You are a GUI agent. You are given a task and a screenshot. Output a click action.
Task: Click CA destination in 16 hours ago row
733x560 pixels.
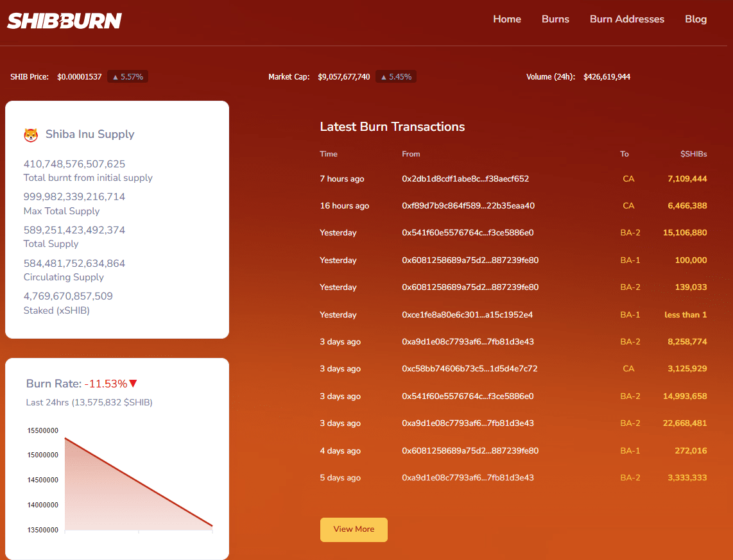click(629, 205)
